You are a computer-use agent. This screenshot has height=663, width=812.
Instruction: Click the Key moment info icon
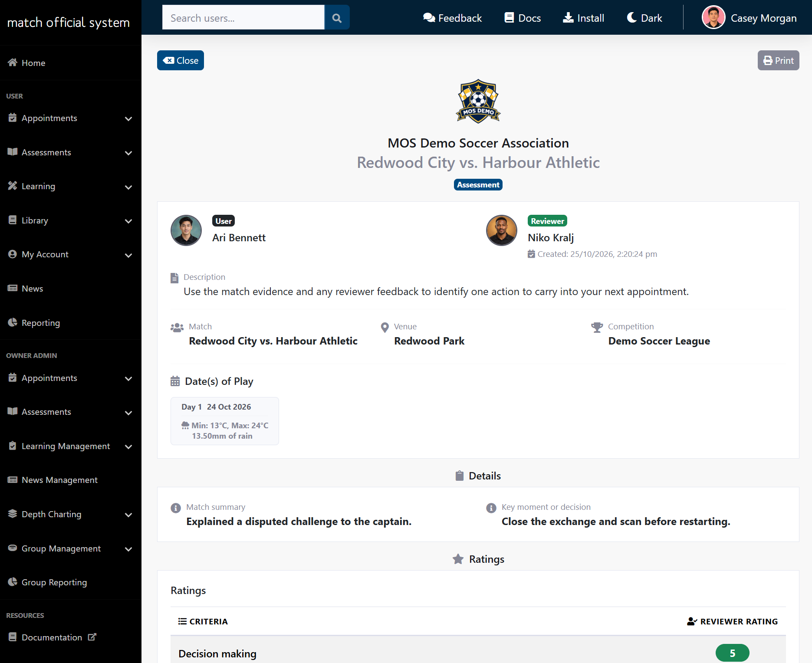491,508
